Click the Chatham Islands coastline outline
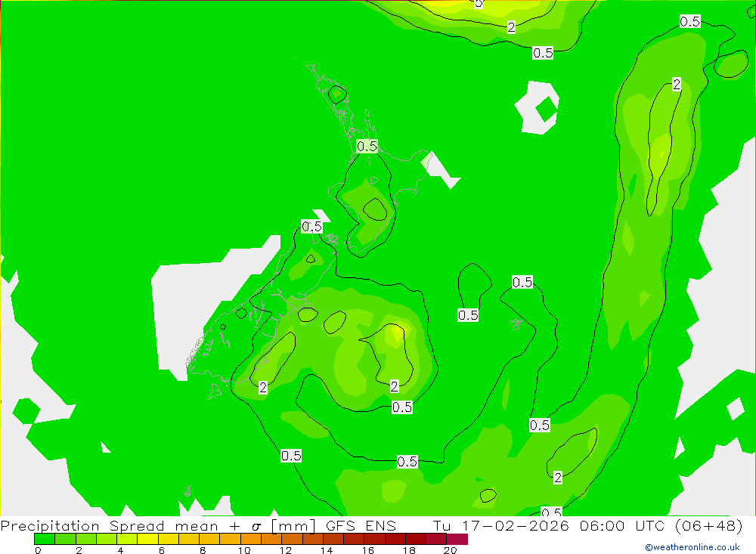756x554 pixels. pyautogui.click(x=516, y=324)
